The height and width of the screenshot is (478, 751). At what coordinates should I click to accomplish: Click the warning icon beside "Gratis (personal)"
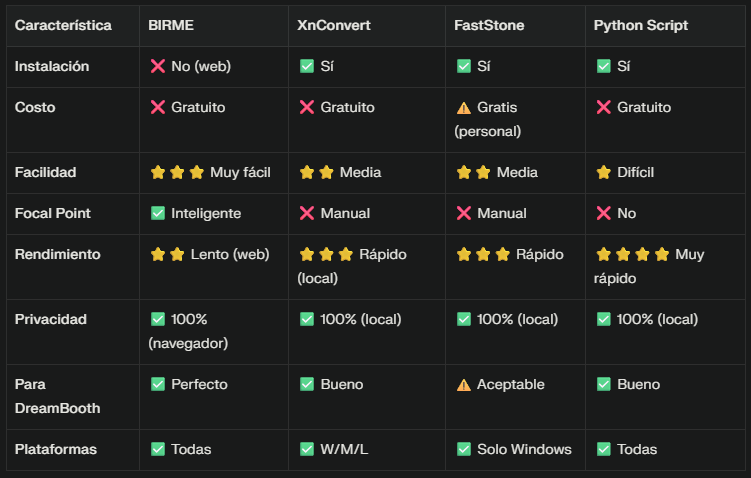[463, 107]
